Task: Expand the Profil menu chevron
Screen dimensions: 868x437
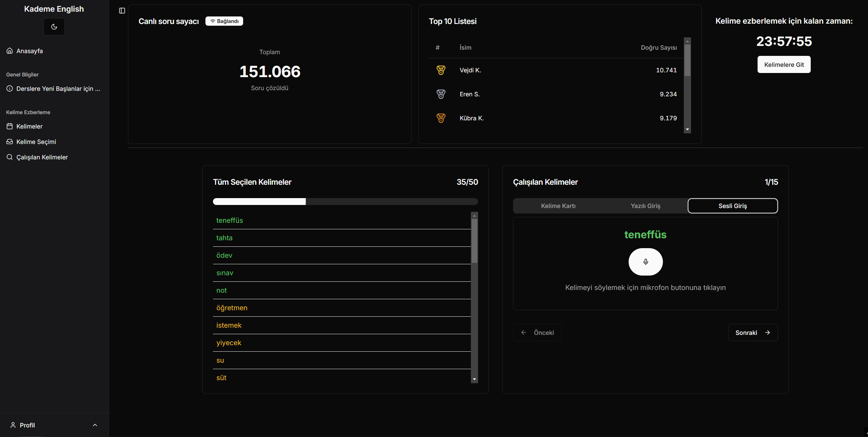Action: click(x=95, y=425)
